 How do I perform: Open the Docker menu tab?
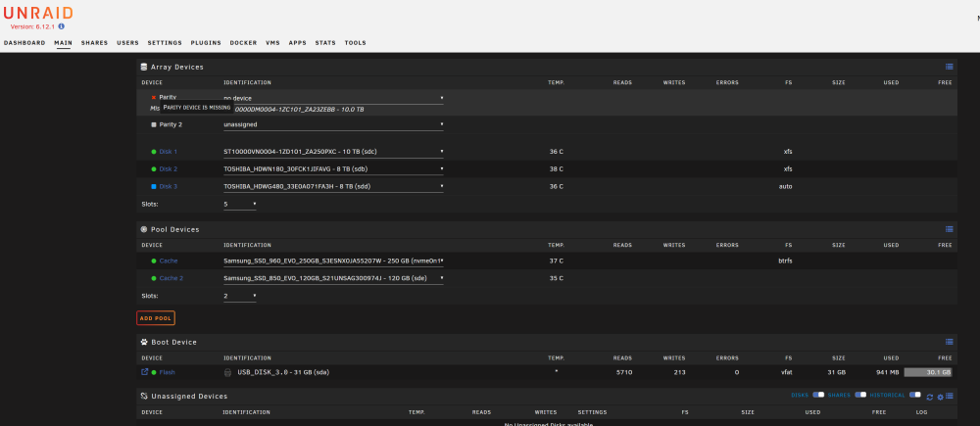(x=243, y=43)
